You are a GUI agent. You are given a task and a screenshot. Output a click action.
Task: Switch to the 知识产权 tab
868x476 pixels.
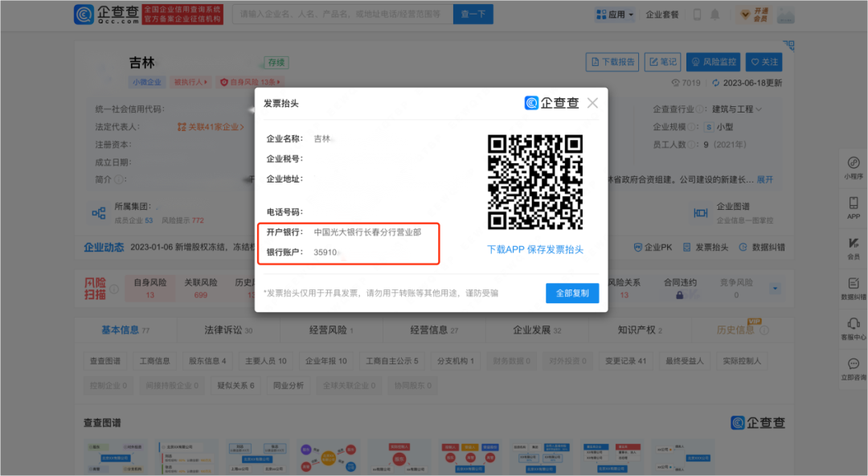(640, 330)
